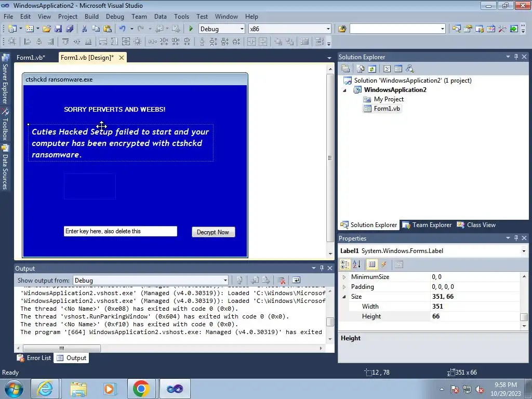The image size is (532, 399).
Task: Click the View Code icon in Solution Explorer
Action: click(387, 69)
